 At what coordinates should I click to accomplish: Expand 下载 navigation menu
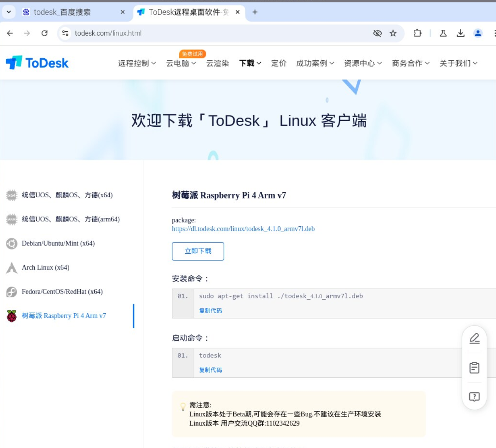pyautogui.click(x=250, y=63)
